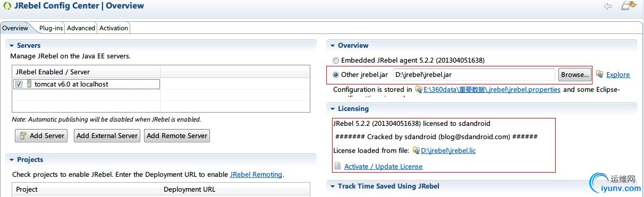The height and width of the screenshot is (197, 644).
Task: Click the jrebel.jar path input field
Action: (x=474, y=75)
